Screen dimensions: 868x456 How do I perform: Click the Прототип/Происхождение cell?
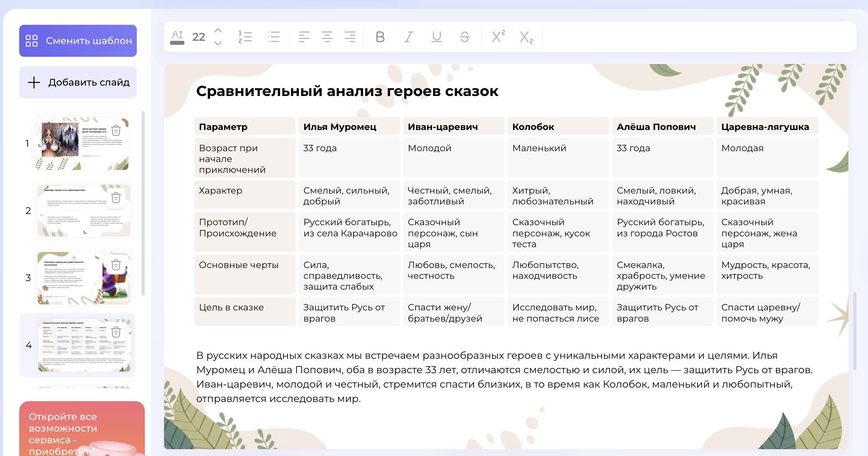(x=245, y=232)
